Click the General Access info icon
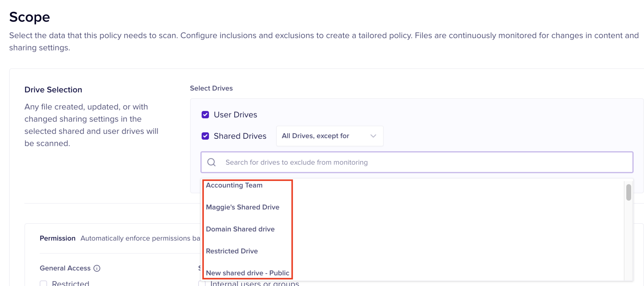 click(x=97, y=268)
